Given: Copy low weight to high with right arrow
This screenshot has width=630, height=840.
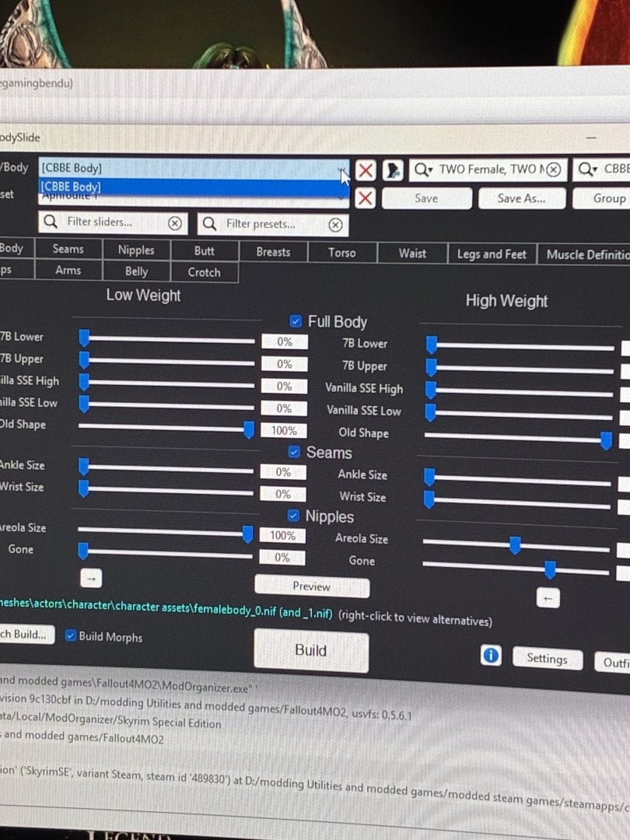Looking at the screenshot, I should point(91,579).
